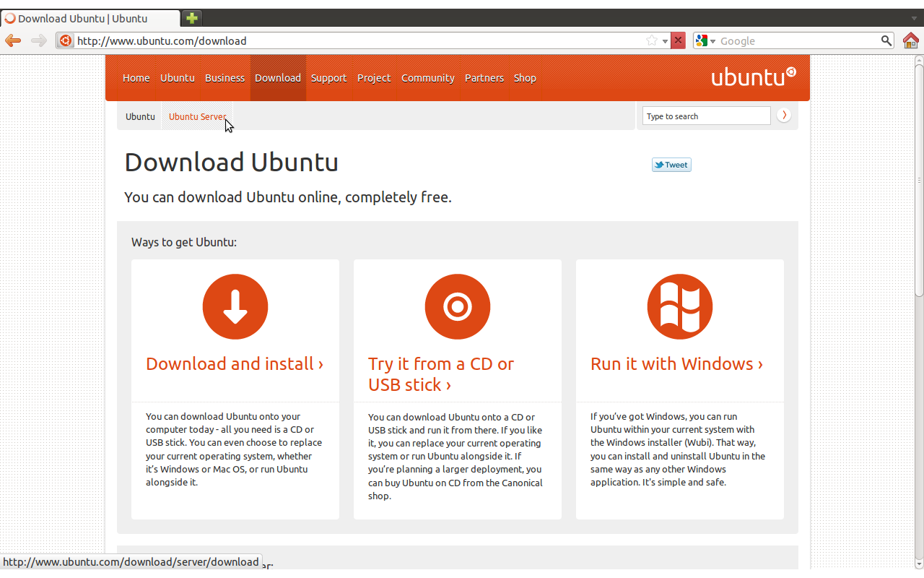This screenshot has height=578, width=924.
Task: Click the search magnifier icon in Google box
Action: (x=886, y=41)
